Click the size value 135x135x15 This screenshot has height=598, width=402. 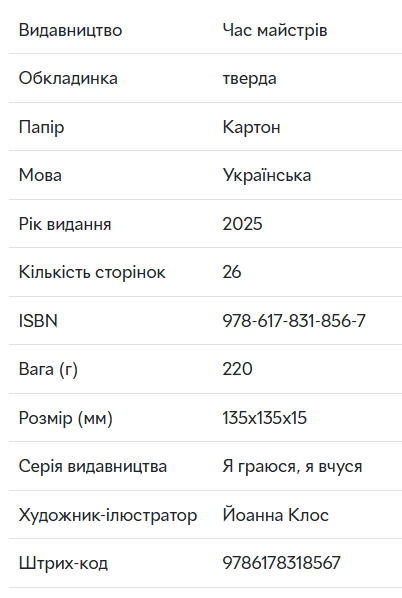point(265,418)
